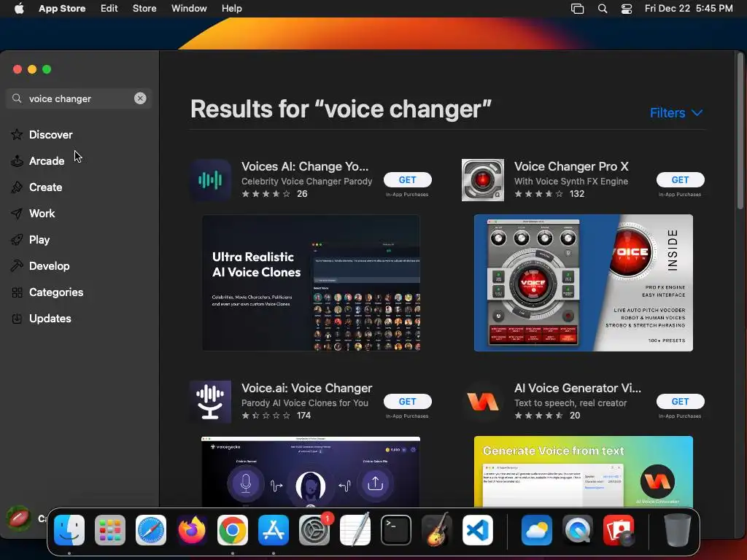This screenshot has width=747, height=560.
Task: Open the Voice Changer Pro X app icon
Action: (483, 180)
